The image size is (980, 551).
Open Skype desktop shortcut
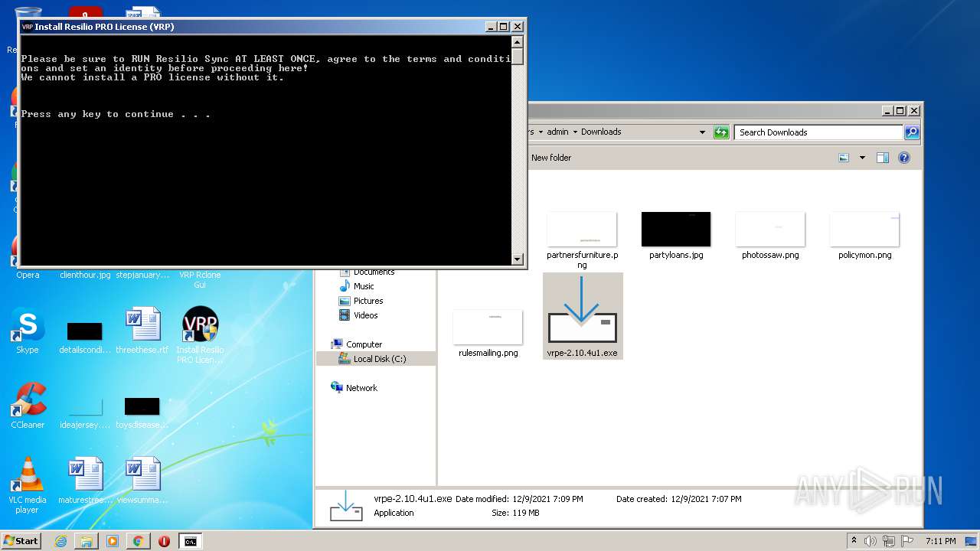[x=28, y=331]
